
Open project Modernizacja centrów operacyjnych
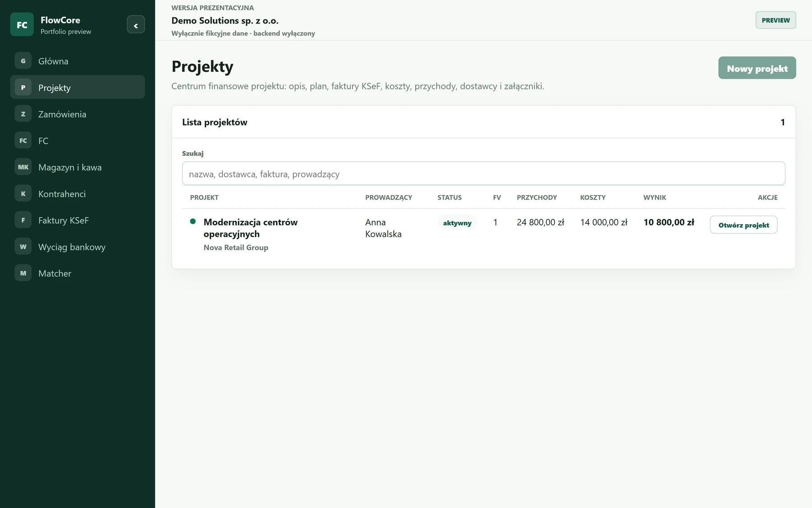tap(250, 228)
